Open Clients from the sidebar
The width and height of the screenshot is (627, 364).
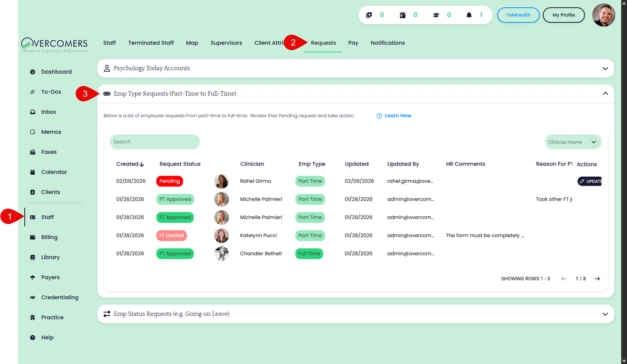tap(51, 192)
